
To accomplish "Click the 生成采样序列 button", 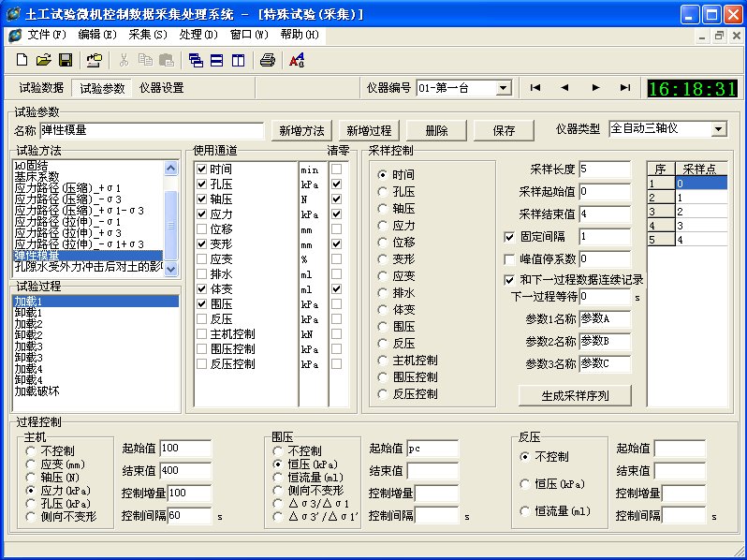I will click(x=575, y=395).
